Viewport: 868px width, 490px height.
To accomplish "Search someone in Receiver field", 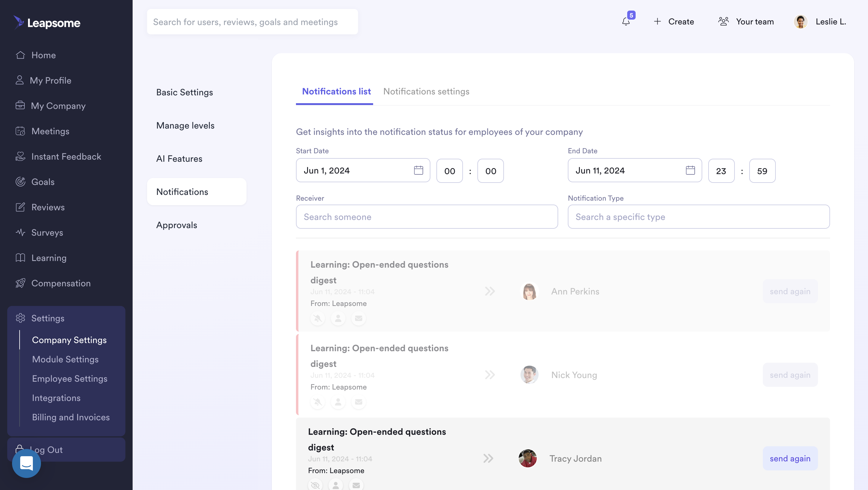I will coord(427,216).
